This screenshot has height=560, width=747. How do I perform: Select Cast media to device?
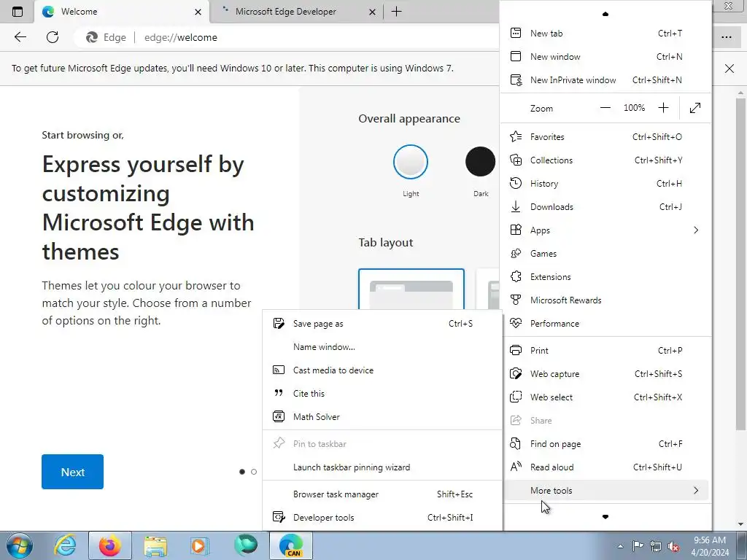tap(382, 370)
